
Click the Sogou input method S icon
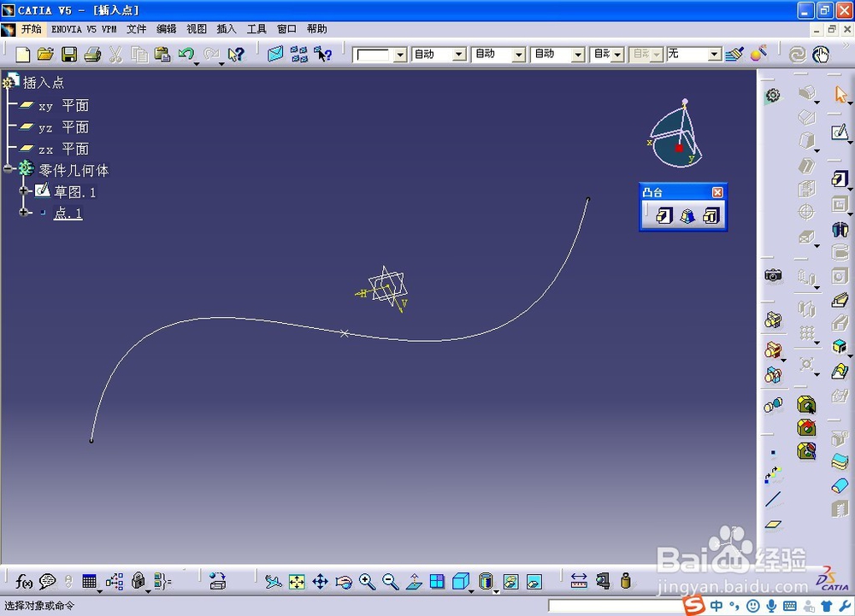pos(694,605)
